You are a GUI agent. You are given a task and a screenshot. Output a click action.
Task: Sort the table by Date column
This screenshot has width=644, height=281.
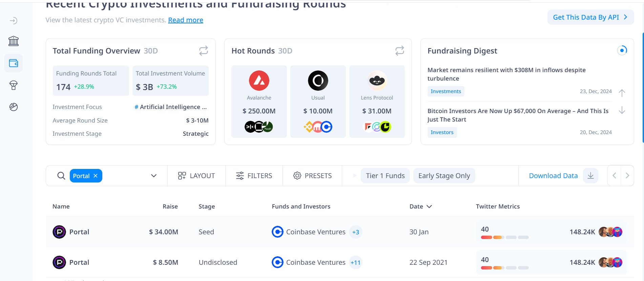point(421,207)
